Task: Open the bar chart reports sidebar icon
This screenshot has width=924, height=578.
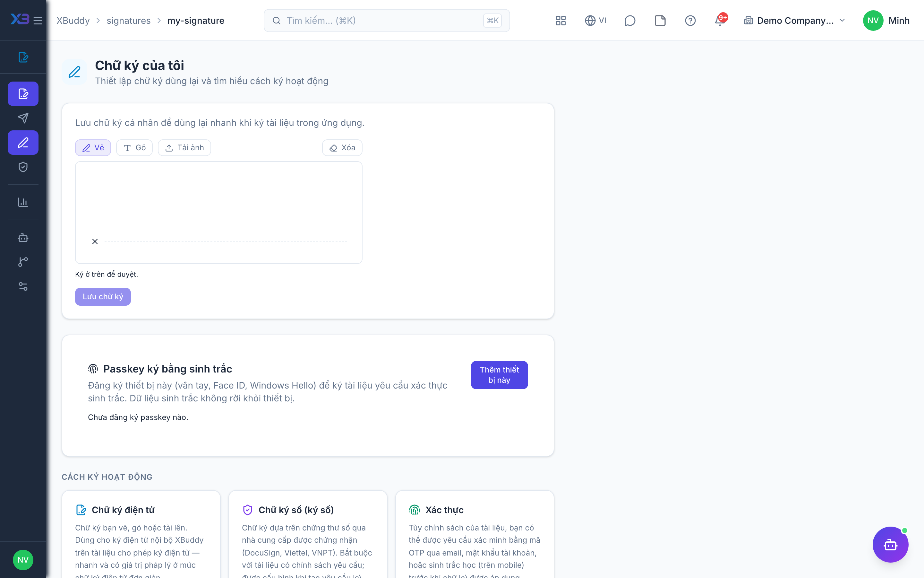Action: pos(23,202)
